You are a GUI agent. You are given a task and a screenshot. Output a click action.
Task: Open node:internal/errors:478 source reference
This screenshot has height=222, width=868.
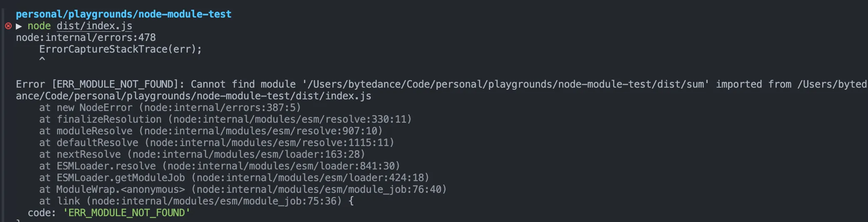point(86,38)
